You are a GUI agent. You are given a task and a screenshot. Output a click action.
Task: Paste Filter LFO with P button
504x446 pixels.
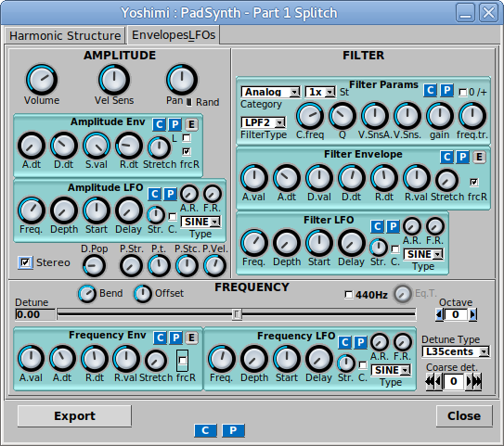(x=394, y=226)
